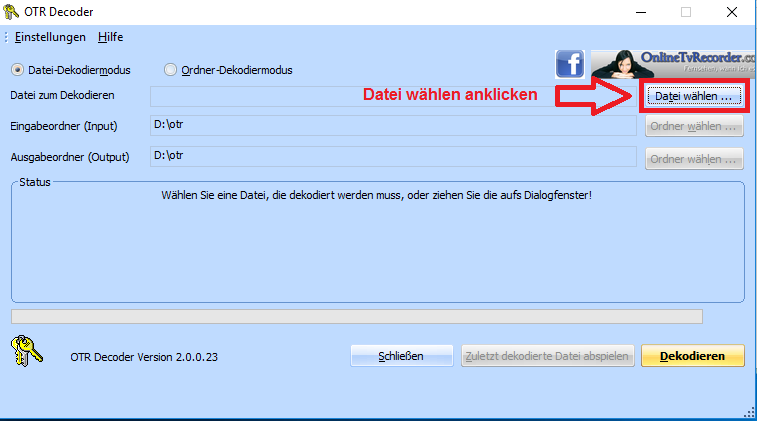This screenshot has width=757, height=421.
Task: Click Ordner wählen for Eingabeordner
Action: [x=694, y=127]
